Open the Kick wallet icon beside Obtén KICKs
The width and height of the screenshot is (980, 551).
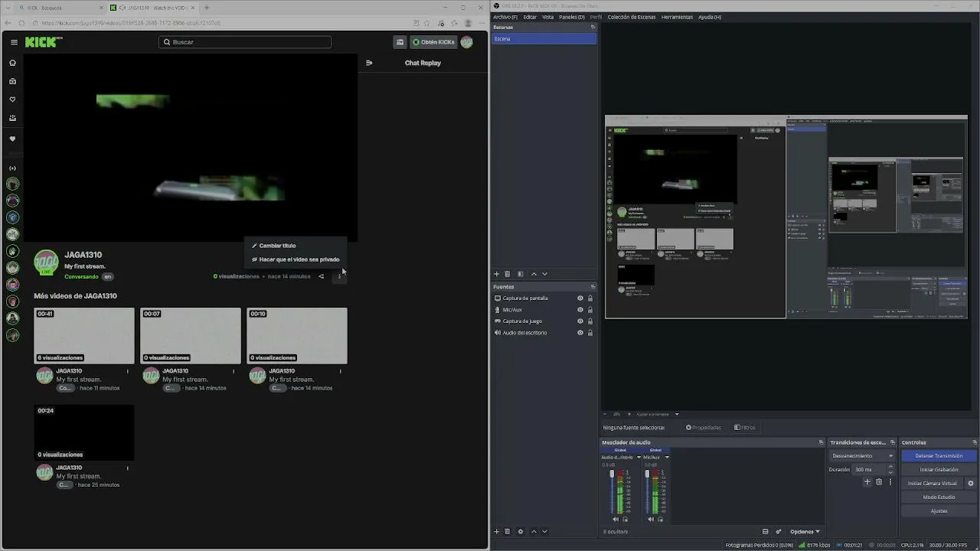400,42
